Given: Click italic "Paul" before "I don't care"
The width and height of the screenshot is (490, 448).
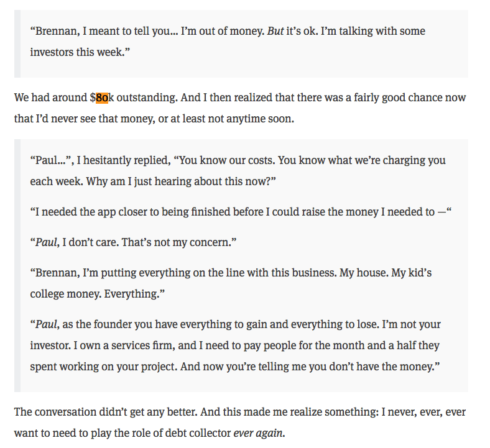Looking at the screenshot, I should tap(46, 242).
